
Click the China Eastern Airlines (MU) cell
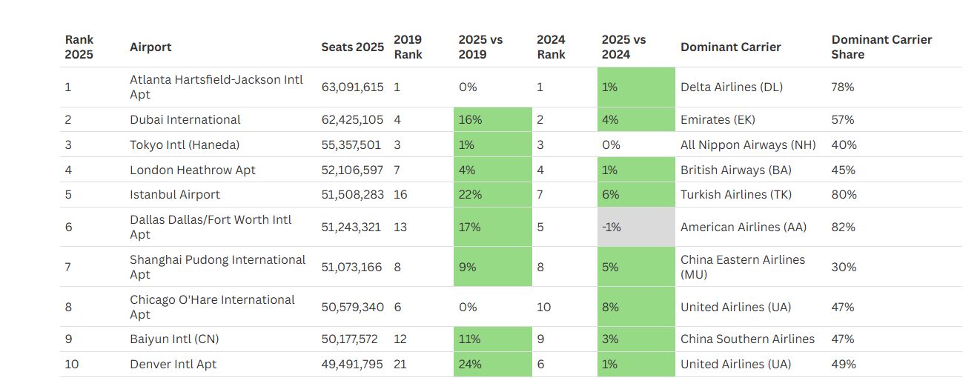click(x=743, y=267)
